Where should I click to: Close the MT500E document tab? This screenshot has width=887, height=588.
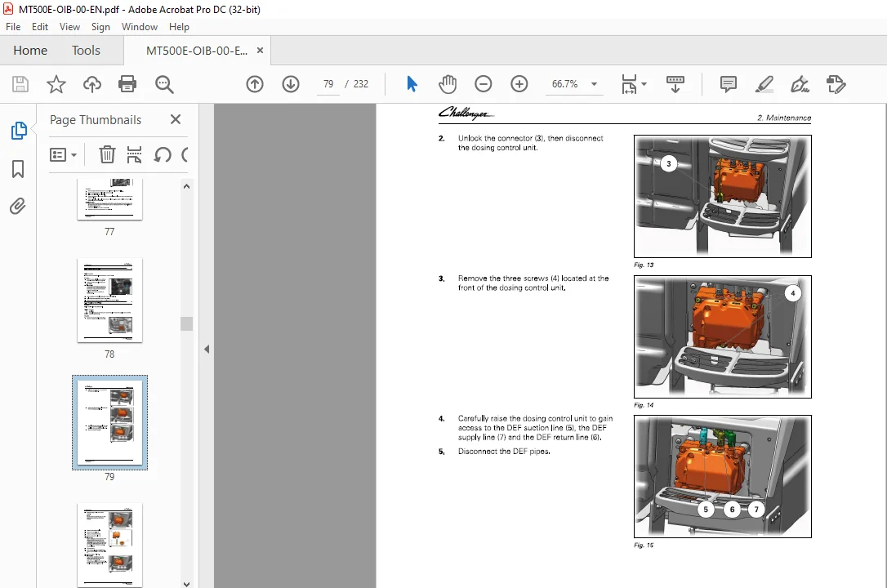pyautogui.click(x=261, y=51)
